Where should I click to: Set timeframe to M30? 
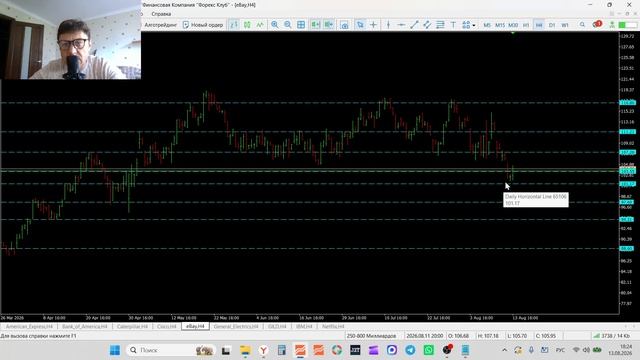coord(513,25)
